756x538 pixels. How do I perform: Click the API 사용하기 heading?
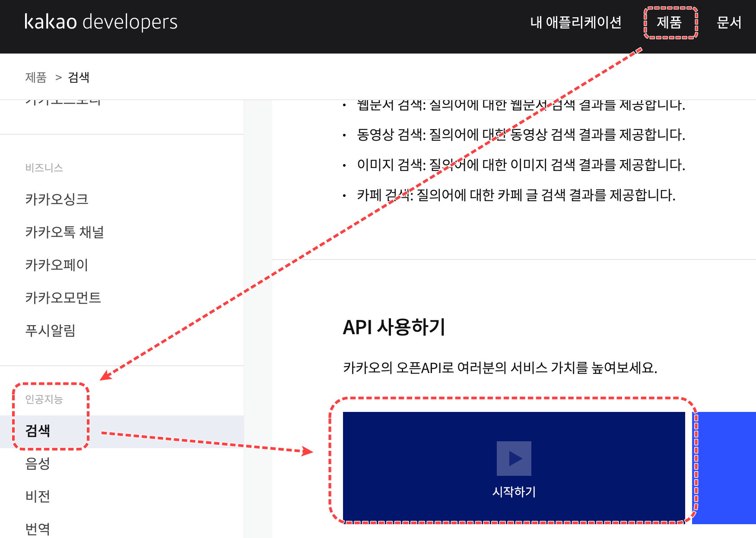394,327
